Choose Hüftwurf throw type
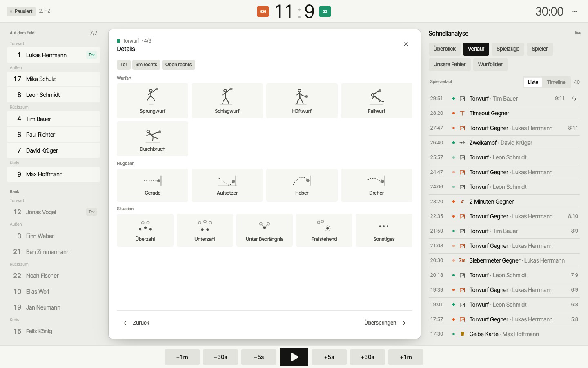 302,101
